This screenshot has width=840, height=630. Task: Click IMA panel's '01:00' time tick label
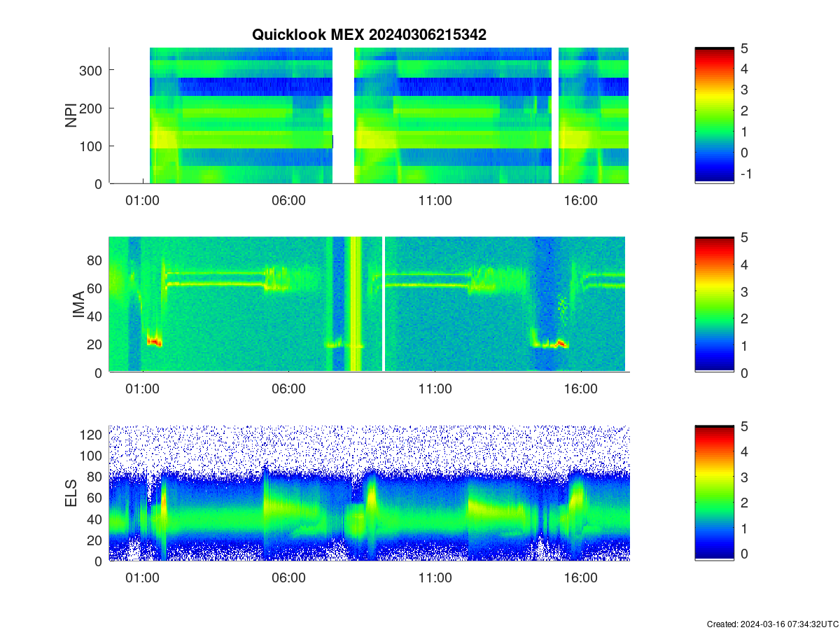pyautogui.click(x=143, y=390)
